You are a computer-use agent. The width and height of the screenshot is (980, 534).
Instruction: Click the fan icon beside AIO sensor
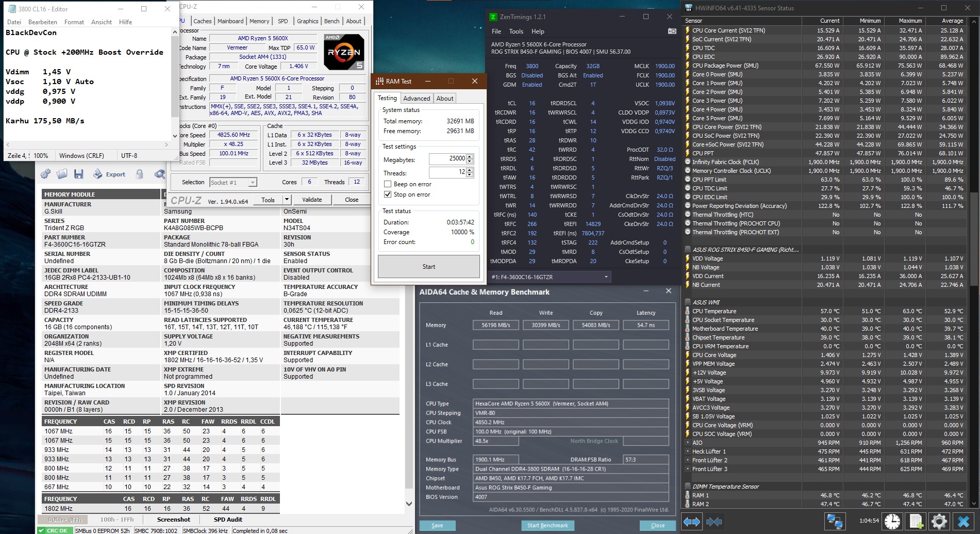(688, 443)
